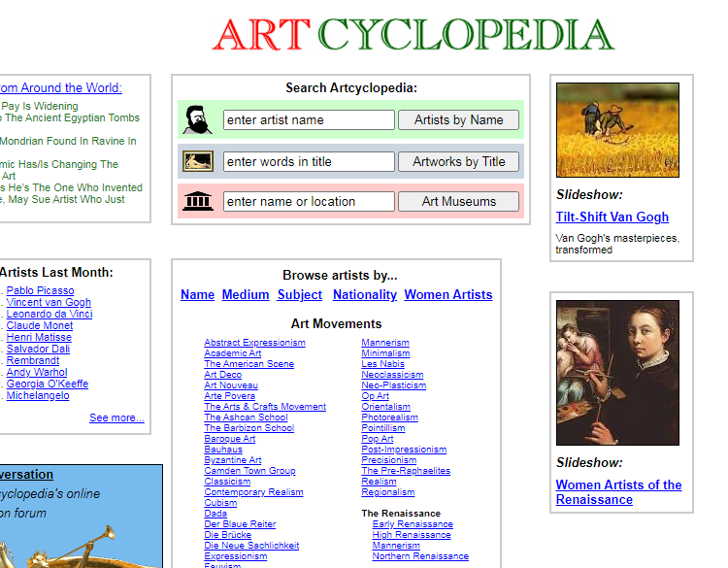This screenshot has width=728, height=568.
Task: Open The Pre-Raphaelites link
Action: coord(406,471)
